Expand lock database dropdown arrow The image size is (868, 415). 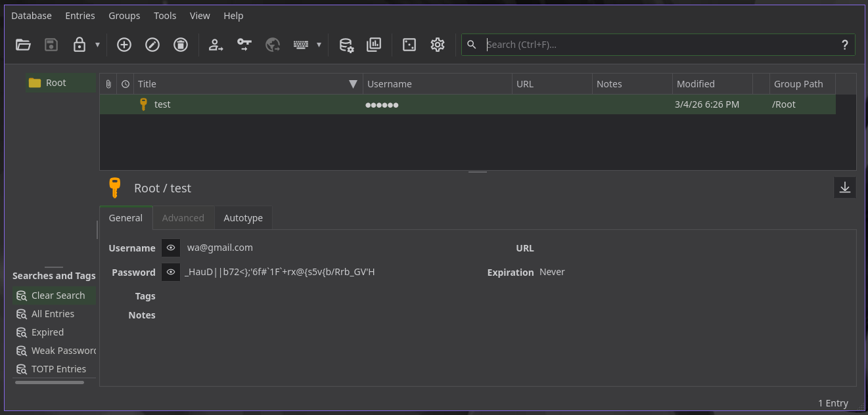[97, 45]
